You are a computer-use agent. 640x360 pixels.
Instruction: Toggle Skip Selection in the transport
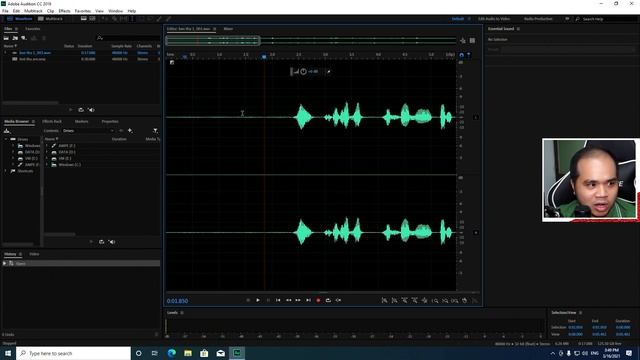[338, 300]
